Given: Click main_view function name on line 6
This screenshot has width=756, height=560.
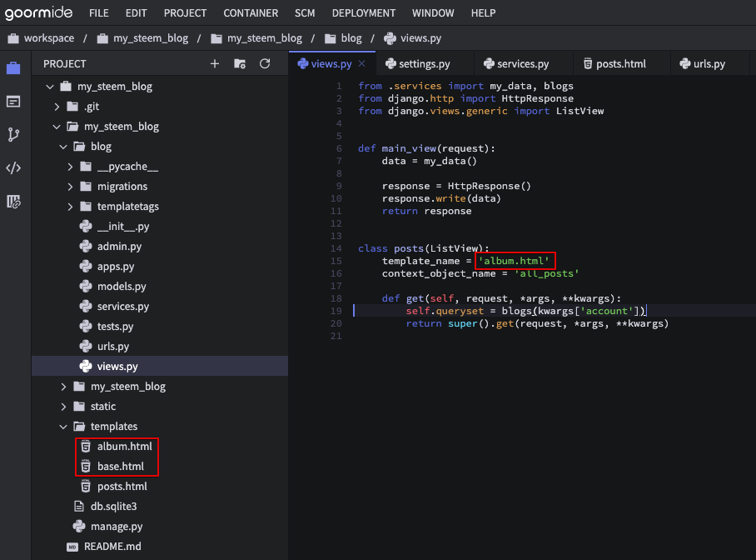Looking at the screenshot, I should click(409, 148).
